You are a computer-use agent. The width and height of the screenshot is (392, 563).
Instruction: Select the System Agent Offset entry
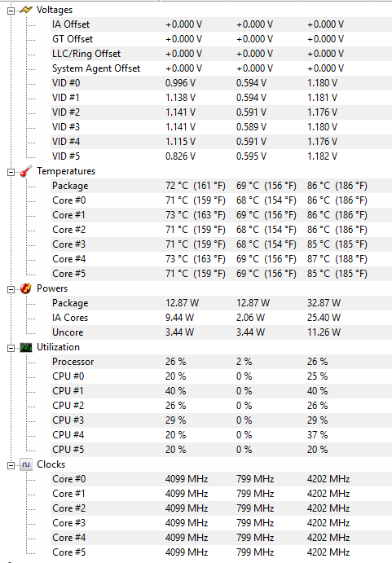(221, 68)
